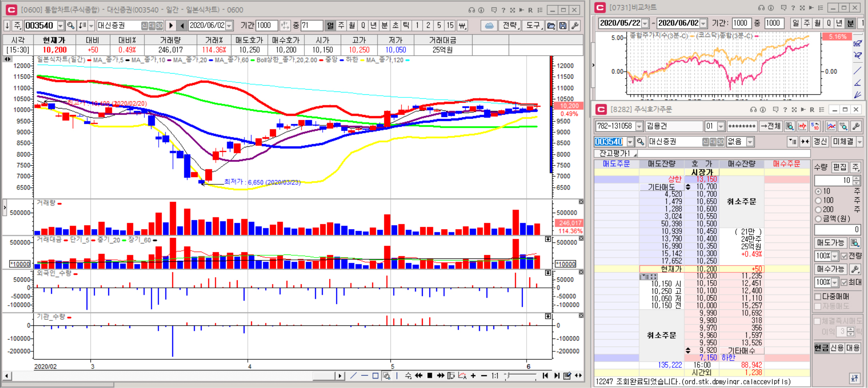Screen dimensions: 868x388
Task: Click the 매수가능 button
Action: point(831,269)
